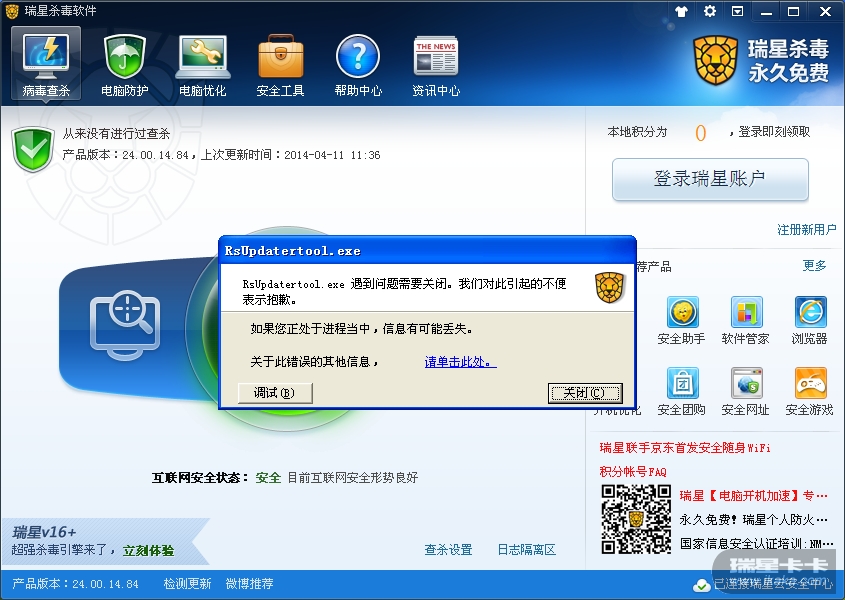
Task: Click 从来没有进行过查杀 status text
Action: [116, 133]
